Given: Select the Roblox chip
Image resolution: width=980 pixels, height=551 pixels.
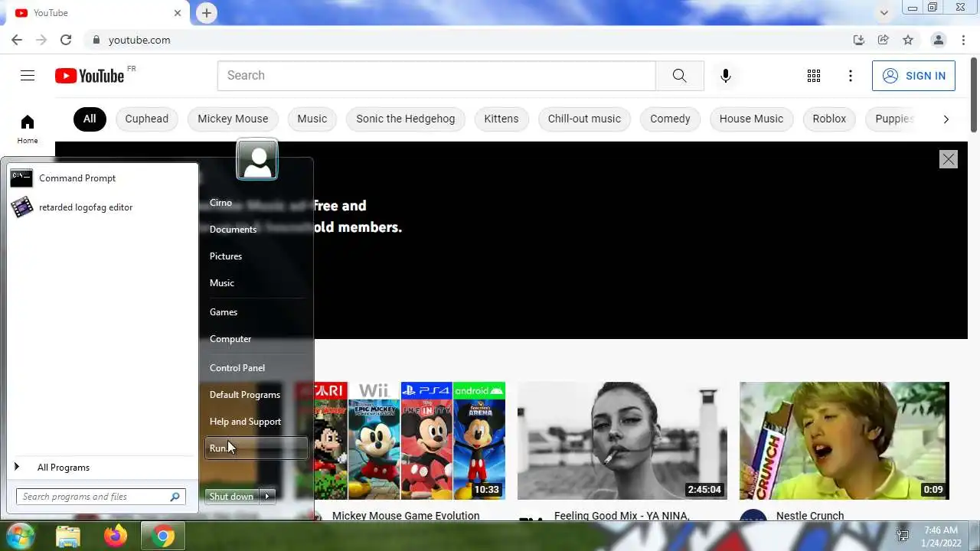Looking at the screenshot, I should pyautogui.click(x=829, y=119).
